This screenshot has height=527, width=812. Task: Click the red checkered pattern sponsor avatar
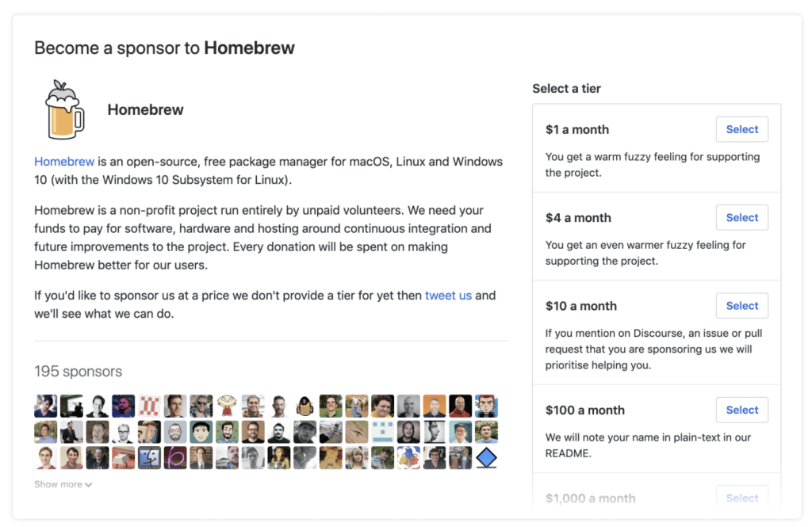click(x=149, y=406)
